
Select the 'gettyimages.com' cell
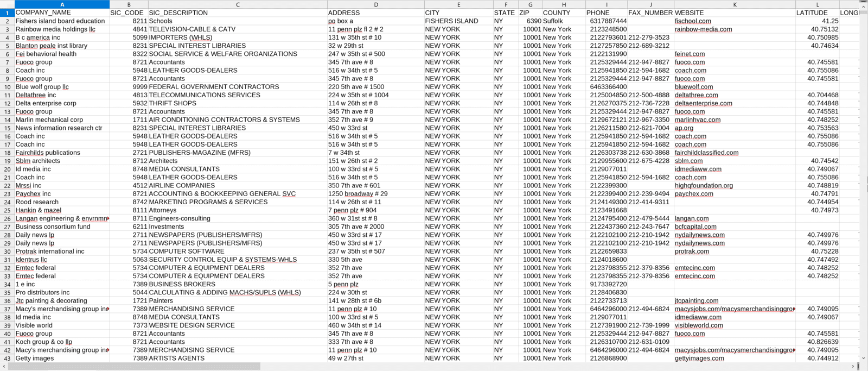[735, 359]
